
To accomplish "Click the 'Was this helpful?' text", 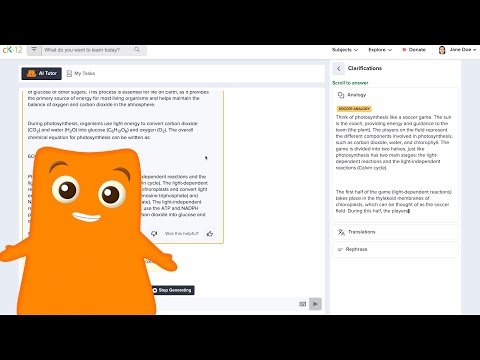I will coord(182,234).
